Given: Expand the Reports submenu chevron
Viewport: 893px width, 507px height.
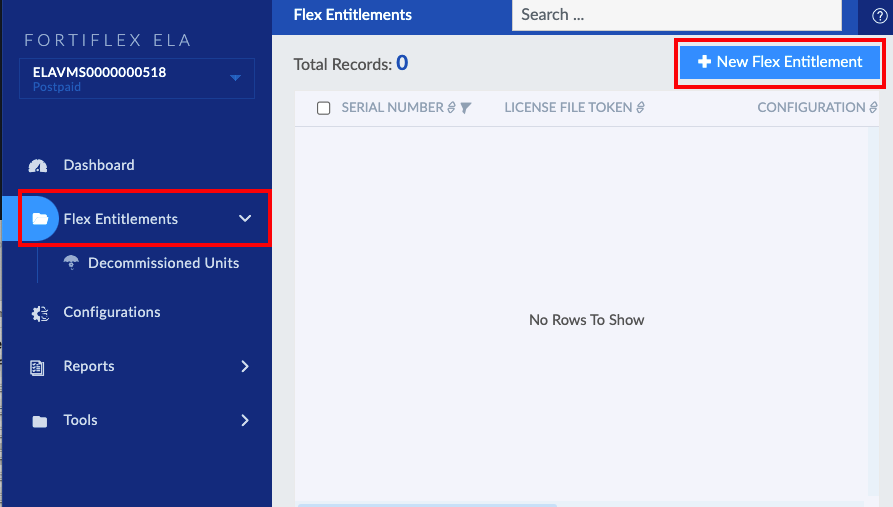Looking at the screenshot, I should click(x=245, y=366).
